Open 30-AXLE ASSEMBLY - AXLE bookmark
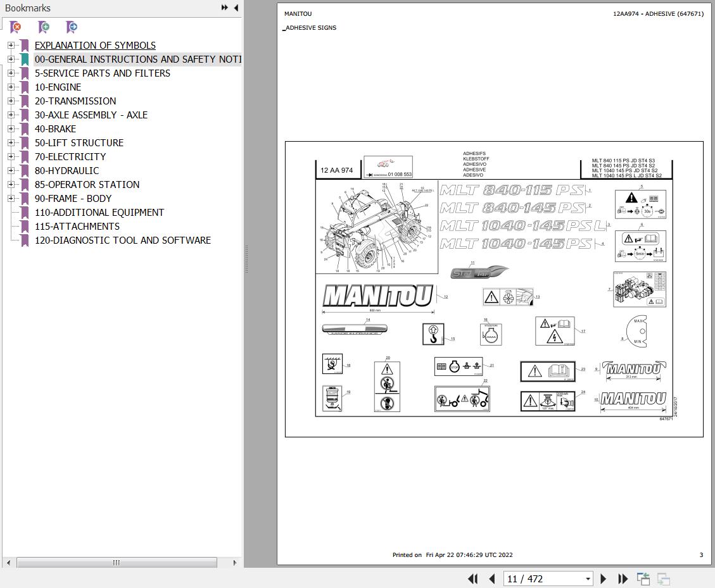This screenshot has width=715, height=588. (x=91, y=115)
